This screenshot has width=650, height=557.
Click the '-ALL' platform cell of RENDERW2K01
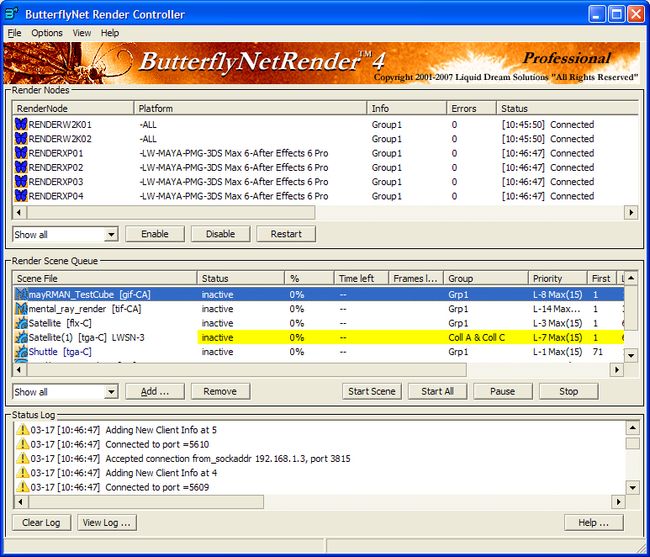(x=148, y=124)
